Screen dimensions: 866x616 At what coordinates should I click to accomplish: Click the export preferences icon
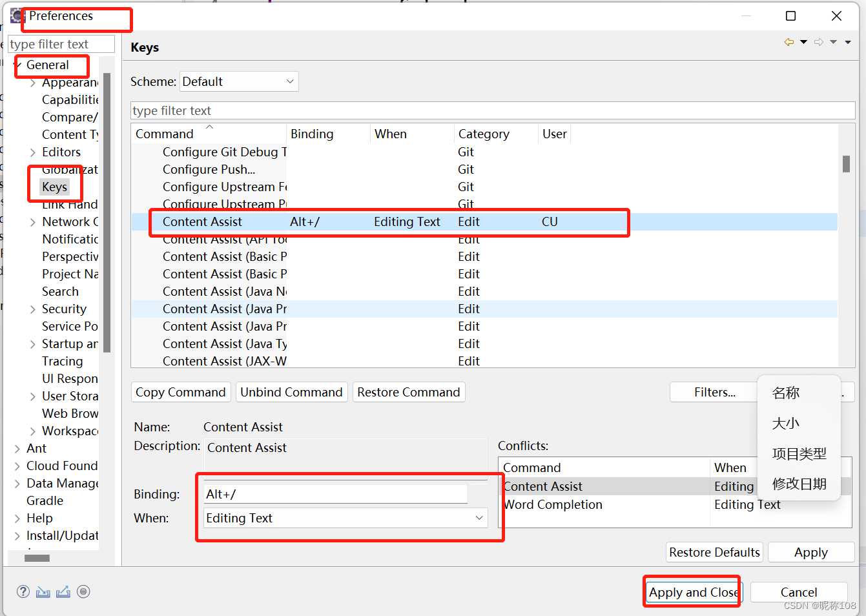click(x=63, y=591)
